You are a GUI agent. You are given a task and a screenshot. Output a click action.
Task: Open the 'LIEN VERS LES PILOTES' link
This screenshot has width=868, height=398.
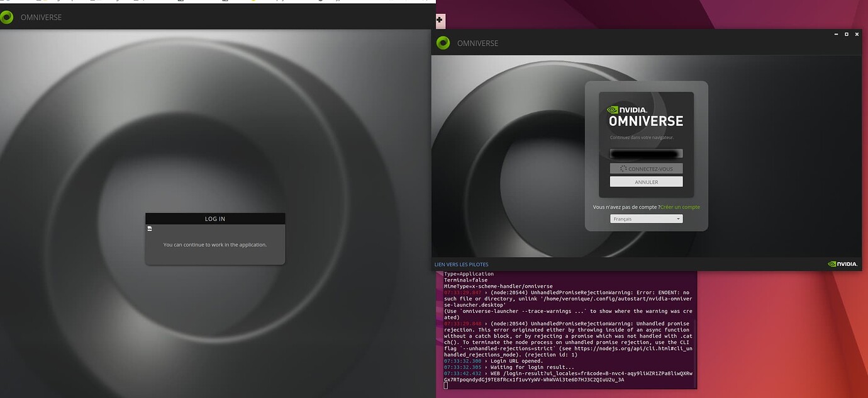tap(460, 264)
